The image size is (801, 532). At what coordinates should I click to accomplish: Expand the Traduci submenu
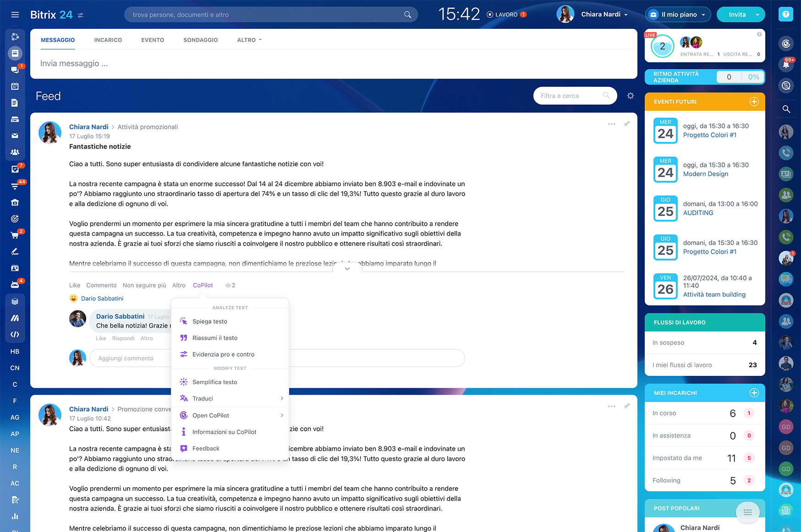pos(230,398)
